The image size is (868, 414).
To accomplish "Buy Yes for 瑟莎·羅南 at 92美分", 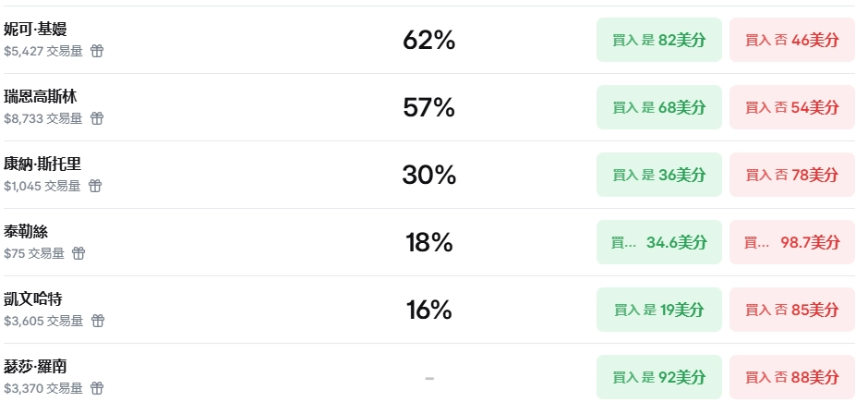I will point(659,378).
